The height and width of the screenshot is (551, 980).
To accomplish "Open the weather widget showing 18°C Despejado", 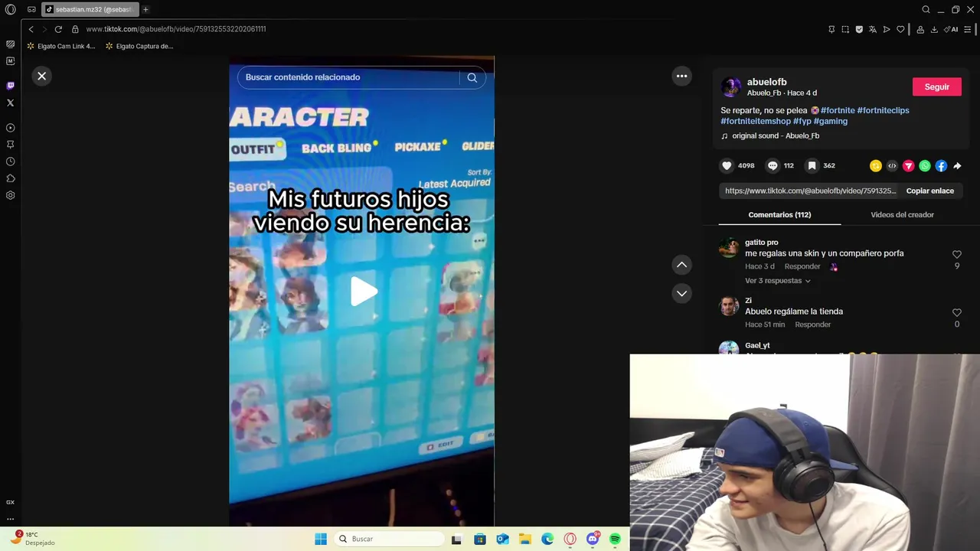I will coord(32,539).
